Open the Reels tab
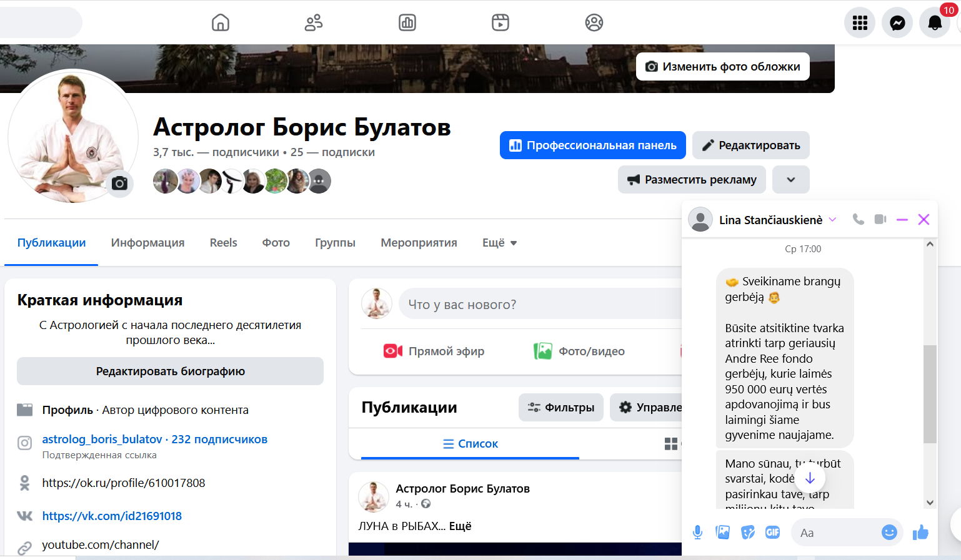This screenshot has width=961, height=560. [224, 243]
